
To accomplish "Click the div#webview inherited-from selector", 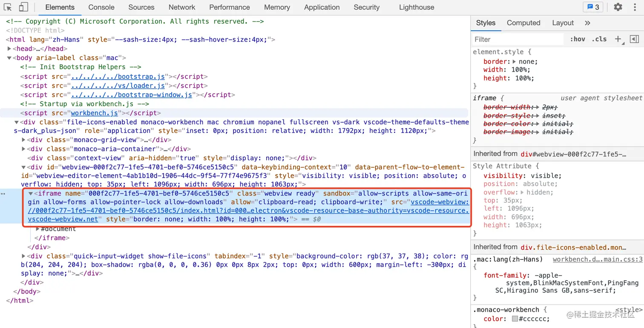I will [574, 154].
